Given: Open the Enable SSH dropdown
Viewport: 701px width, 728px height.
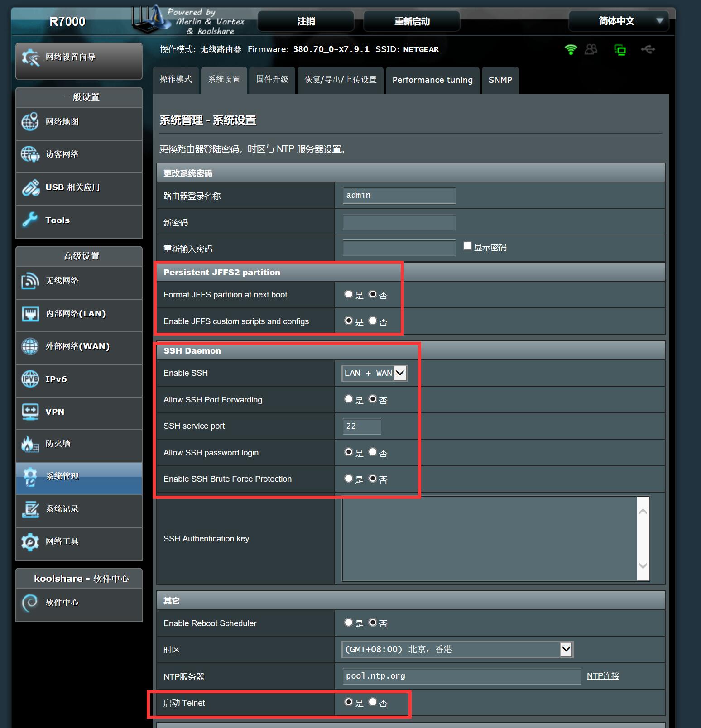Looking at the screenshot, I should tap(375, 373).
